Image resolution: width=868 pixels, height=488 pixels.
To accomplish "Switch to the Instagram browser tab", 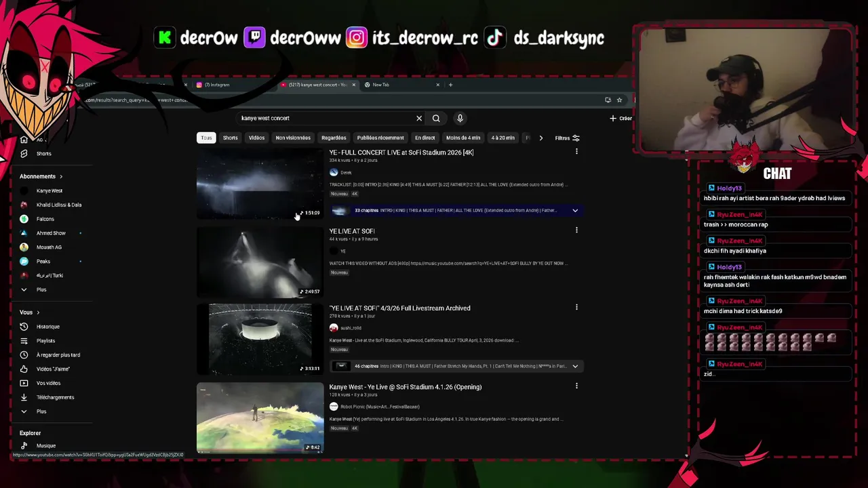I will [231, 85].
